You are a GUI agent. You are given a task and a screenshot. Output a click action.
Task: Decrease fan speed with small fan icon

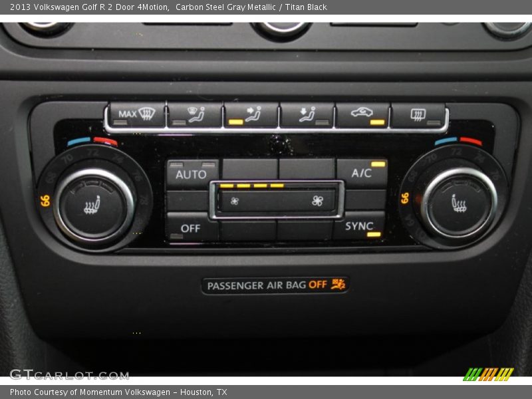(x=235, y=201)
